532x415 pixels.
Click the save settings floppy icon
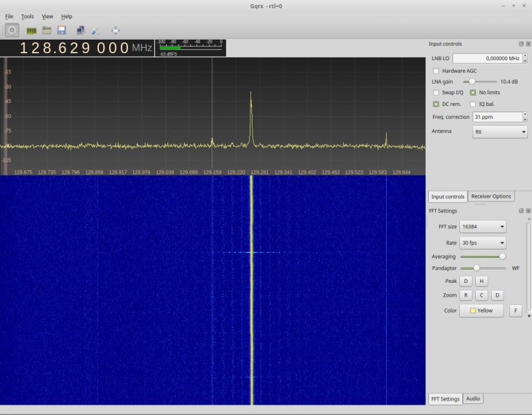point(62,30)
